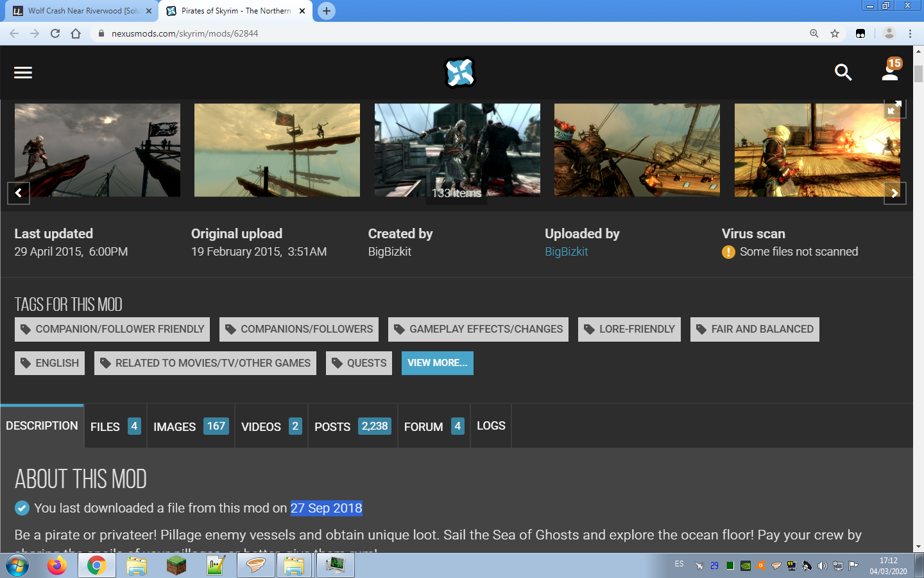Open the Chrome profile avatar
The image size is (924, 578).
[889, 33]
